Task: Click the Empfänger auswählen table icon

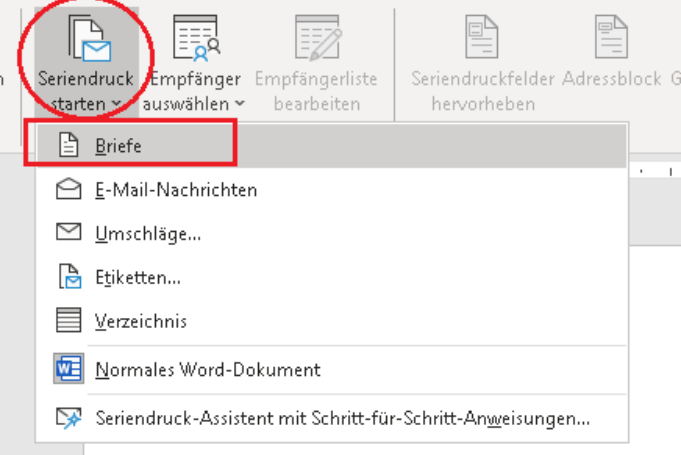Action: pos(196,38)
